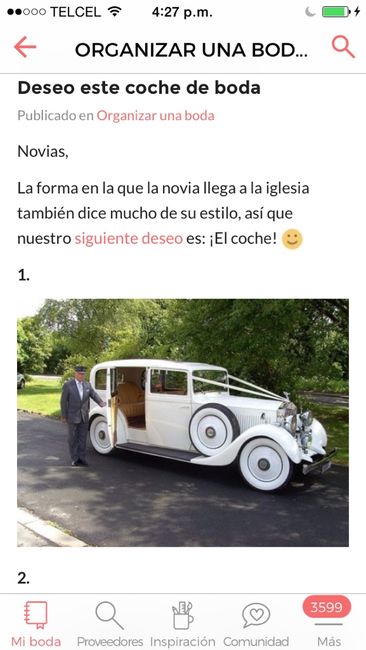Tap the white vintage wedding car photo
366x650 pixels.
point(183,423)
